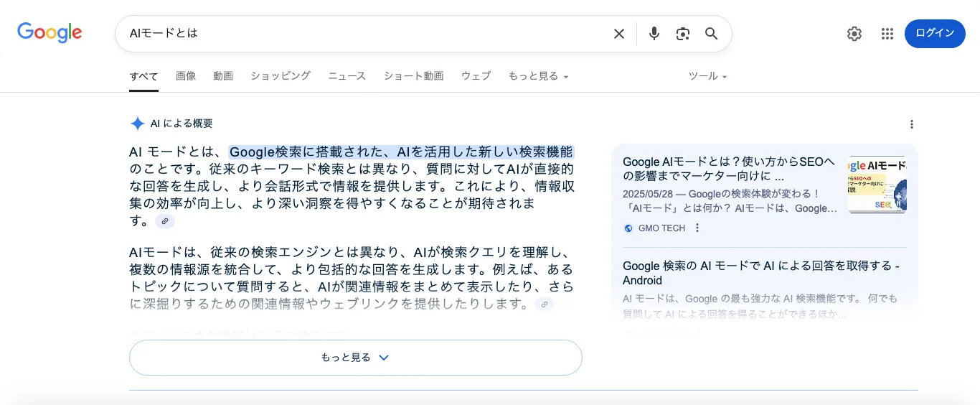The image size is (980, 405).
Task: Click the AI による概要 sparkle icon
Action: point(137,124)
